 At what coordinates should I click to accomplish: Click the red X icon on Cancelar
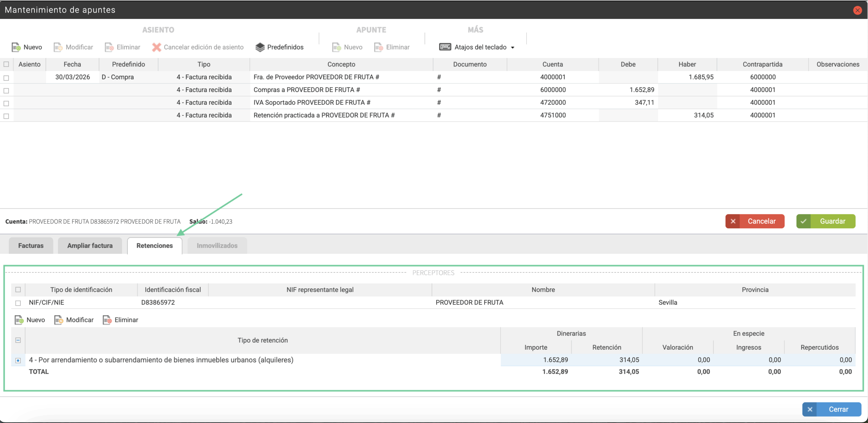click(x=733, y=221)
